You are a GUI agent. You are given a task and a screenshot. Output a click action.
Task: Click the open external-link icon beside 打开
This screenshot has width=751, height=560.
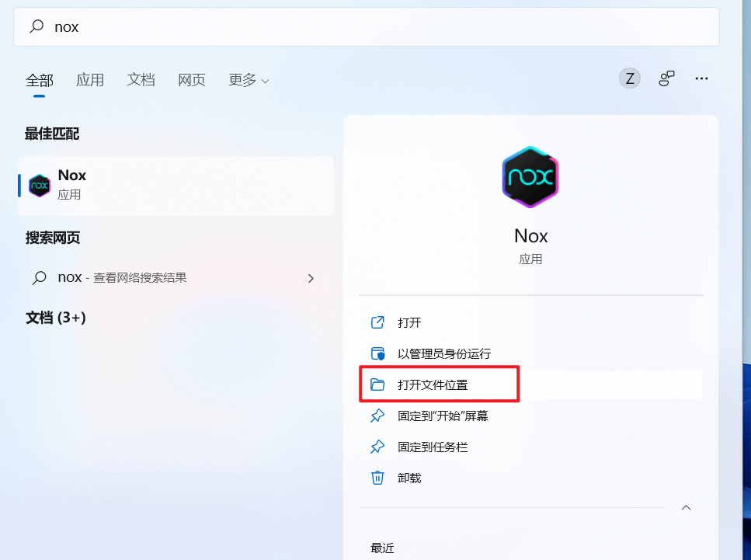point(377,322)
